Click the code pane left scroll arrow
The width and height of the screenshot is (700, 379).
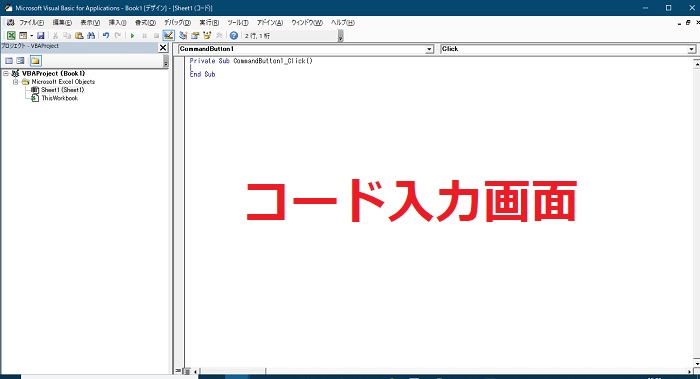point(195,371)
